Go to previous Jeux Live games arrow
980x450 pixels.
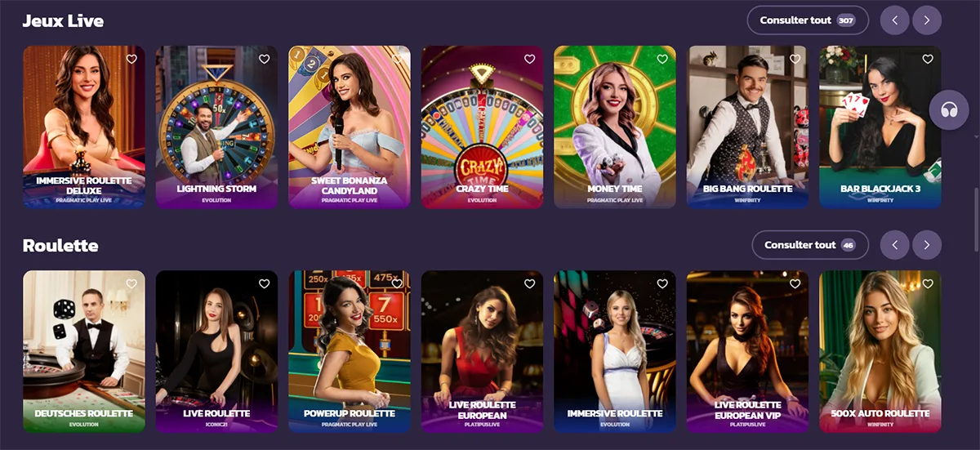[x=895, y=20]
